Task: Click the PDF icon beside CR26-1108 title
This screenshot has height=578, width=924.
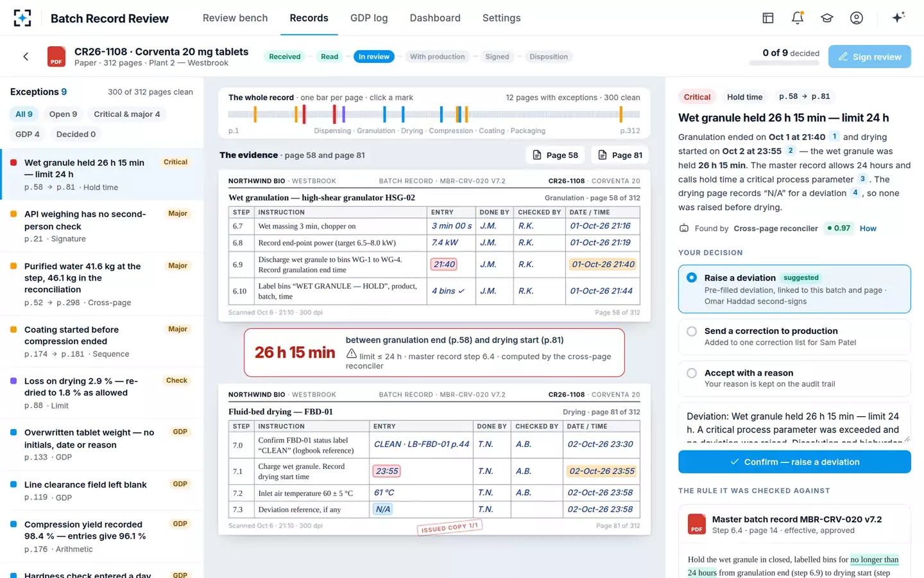Action: pos(56,57)
